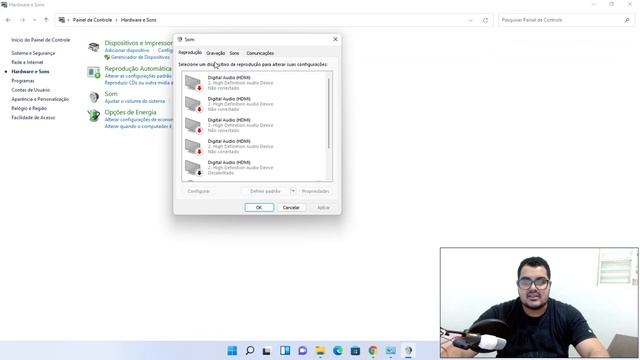Click the Opções de Energia icon
This screenshot has width=640, height=360.
(x=93, y=116)
